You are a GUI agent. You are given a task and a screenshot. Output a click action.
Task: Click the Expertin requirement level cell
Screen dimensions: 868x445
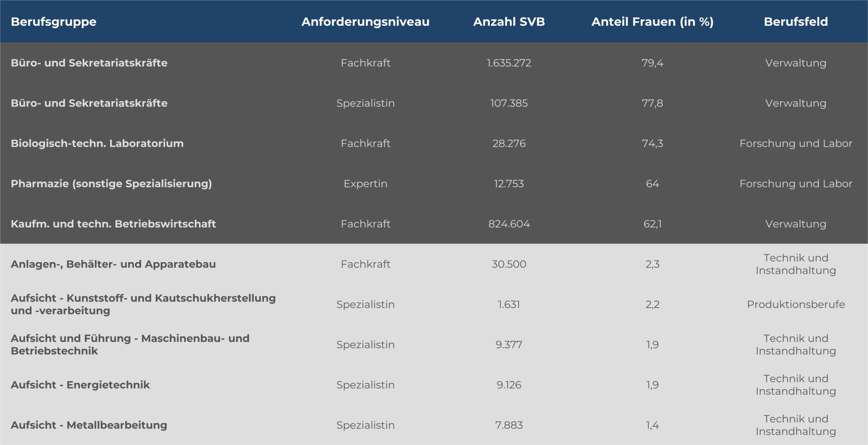pos(365,184)
